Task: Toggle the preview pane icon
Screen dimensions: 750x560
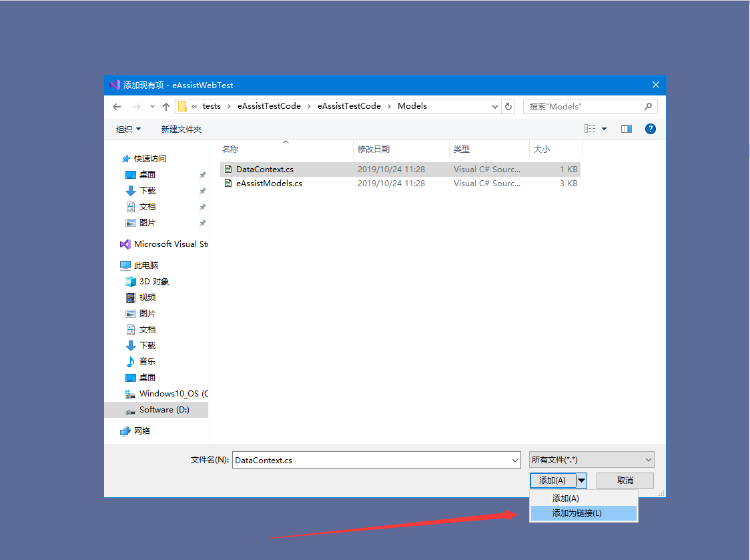Action: (x=626, y=129)
